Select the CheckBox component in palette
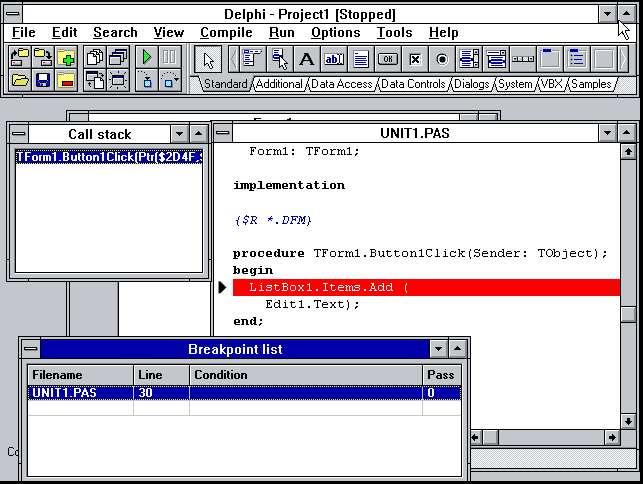This screenshot has height=484, width=643. pyautogui.click(x=415, y=58)
